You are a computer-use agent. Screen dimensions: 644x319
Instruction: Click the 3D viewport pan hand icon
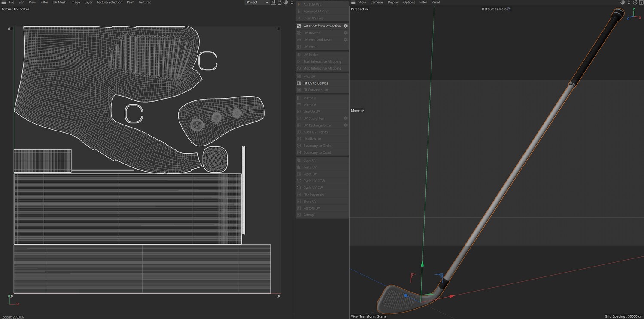(623, 3)
